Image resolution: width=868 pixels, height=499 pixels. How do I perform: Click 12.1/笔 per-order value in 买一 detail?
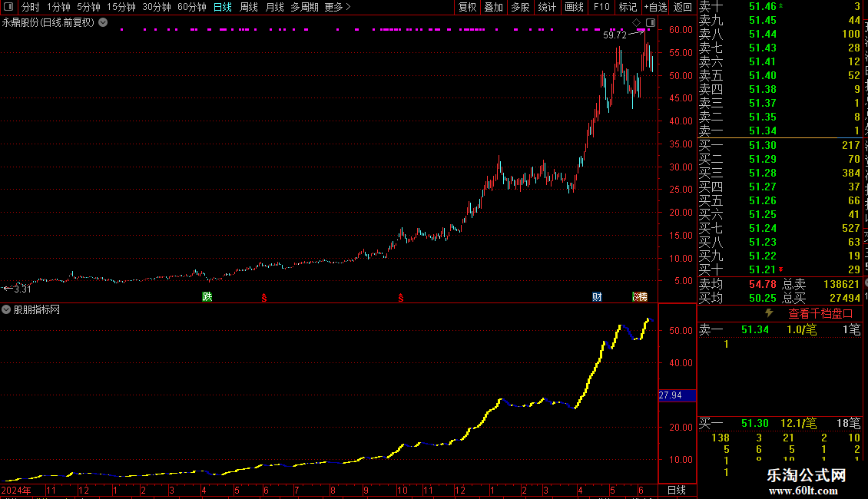click(x=798, y=423)
